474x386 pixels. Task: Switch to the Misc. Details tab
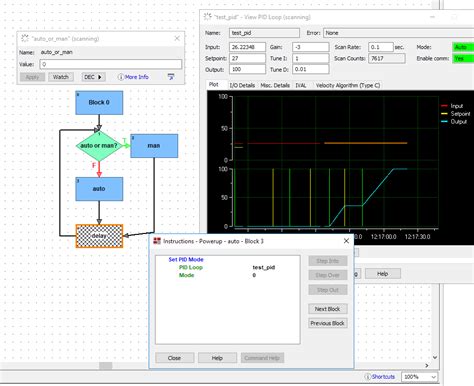pos(275,85)
